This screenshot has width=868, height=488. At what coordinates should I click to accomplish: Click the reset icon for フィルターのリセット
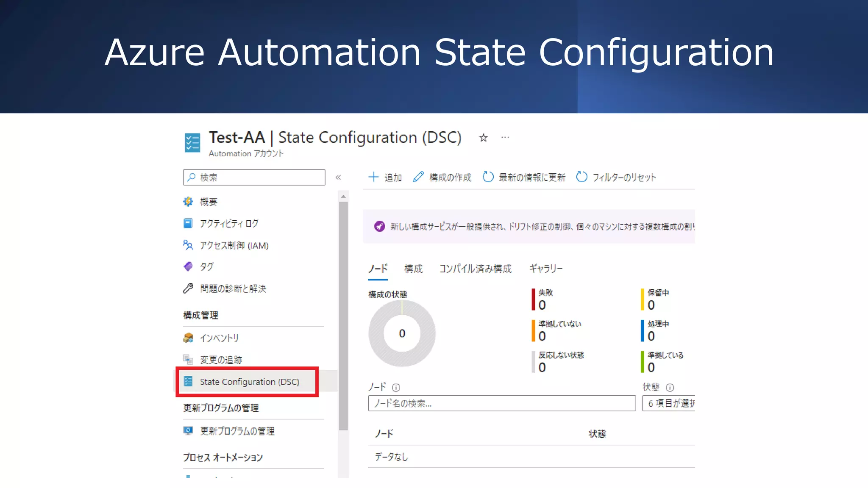(x=582, y=177)
